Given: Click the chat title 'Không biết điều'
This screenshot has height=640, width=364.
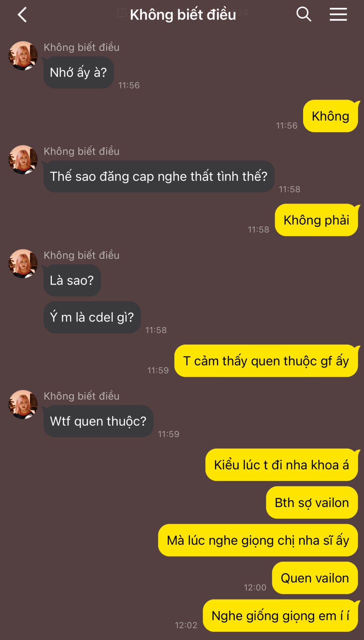Looking at the screenshot, I should (x=183, y=15).
